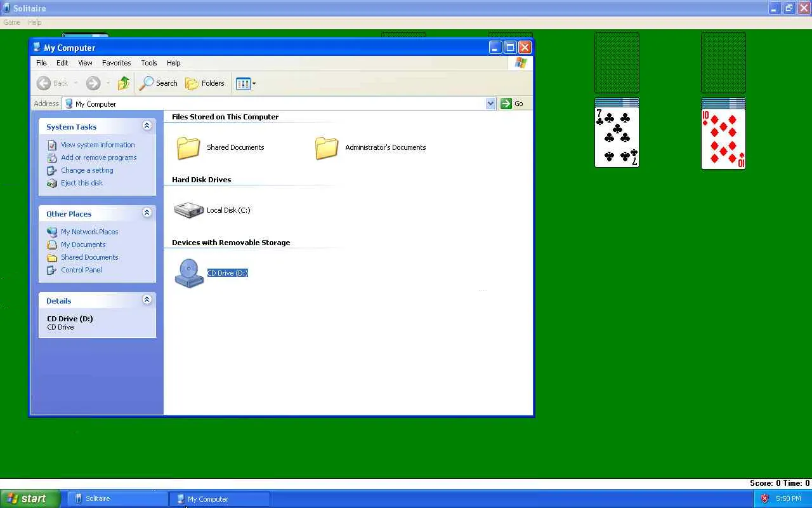Open the Tools menu
This screenshot has width=812, height=508.
[149, 63]
